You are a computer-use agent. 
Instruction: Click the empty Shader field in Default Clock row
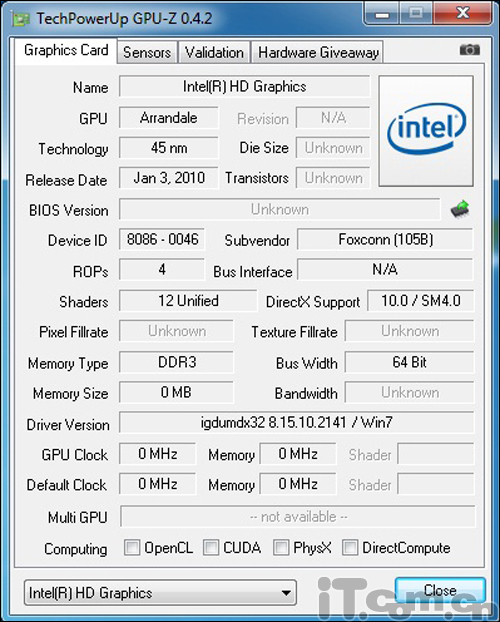pyautogui.click(x=436, y=484)
